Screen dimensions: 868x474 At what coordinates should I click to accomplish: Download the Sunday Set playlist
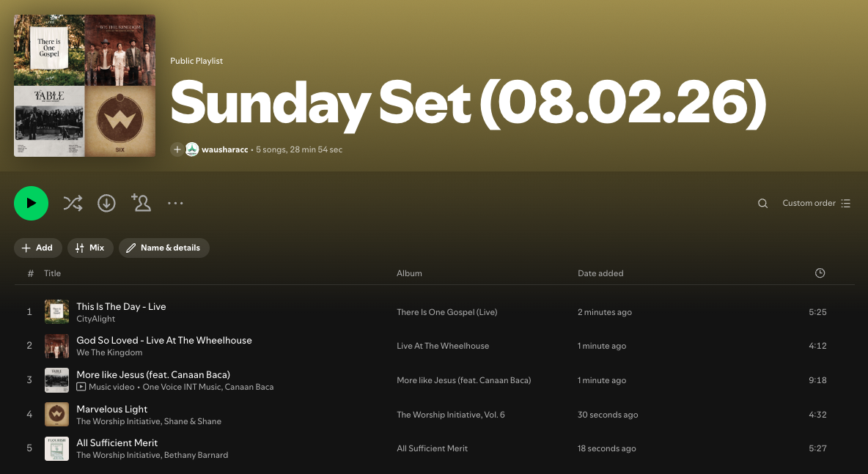106,203
